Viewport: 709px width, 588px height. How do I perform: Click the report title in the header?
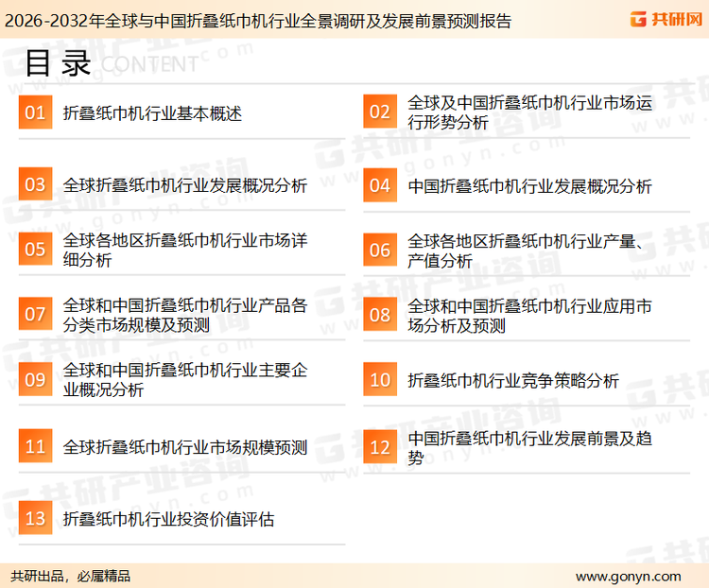[258, 21]
